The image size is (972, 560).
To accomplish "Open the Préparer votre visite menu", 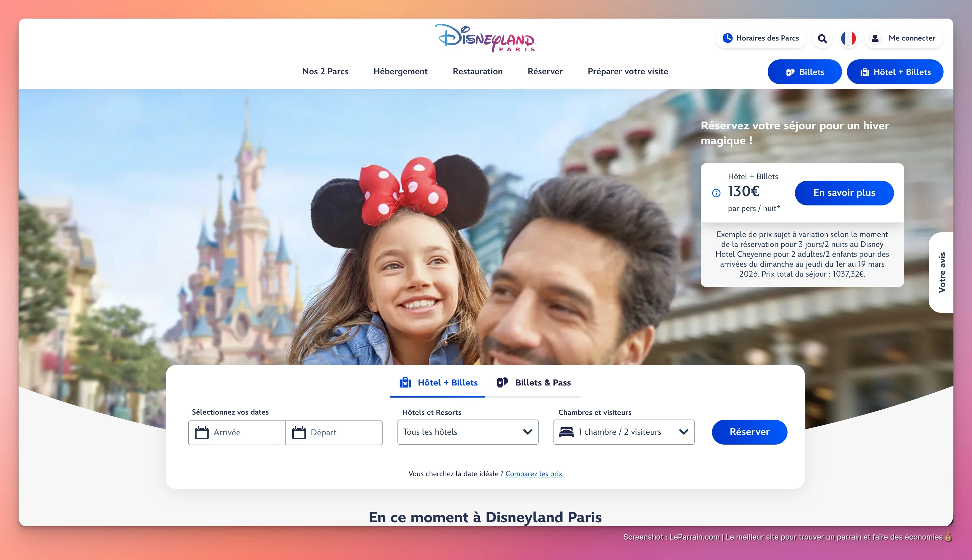I will coord(627,71).
